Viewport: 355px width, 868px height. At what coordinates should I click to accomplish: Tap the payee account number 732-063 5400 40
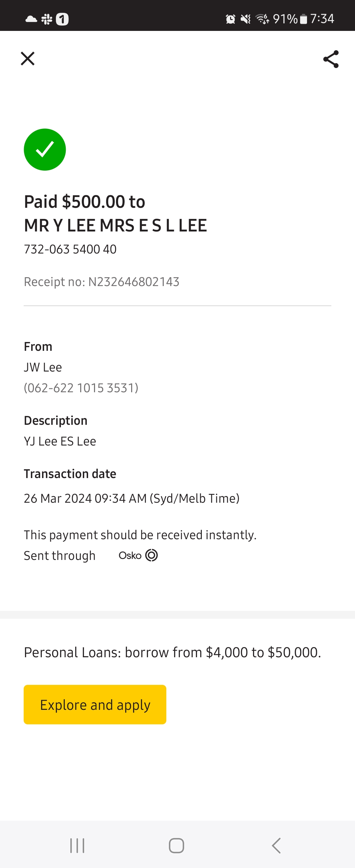[x=70, y=249]
